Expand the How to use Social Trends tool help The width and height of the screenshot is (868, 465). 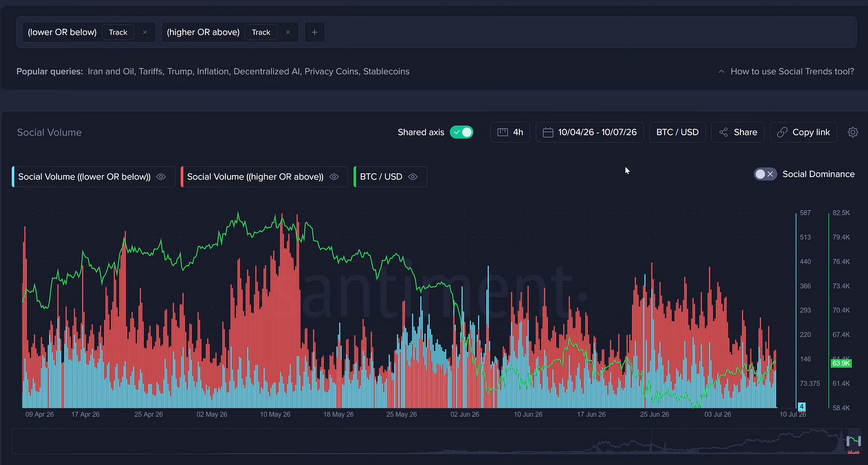pos(786,72)
